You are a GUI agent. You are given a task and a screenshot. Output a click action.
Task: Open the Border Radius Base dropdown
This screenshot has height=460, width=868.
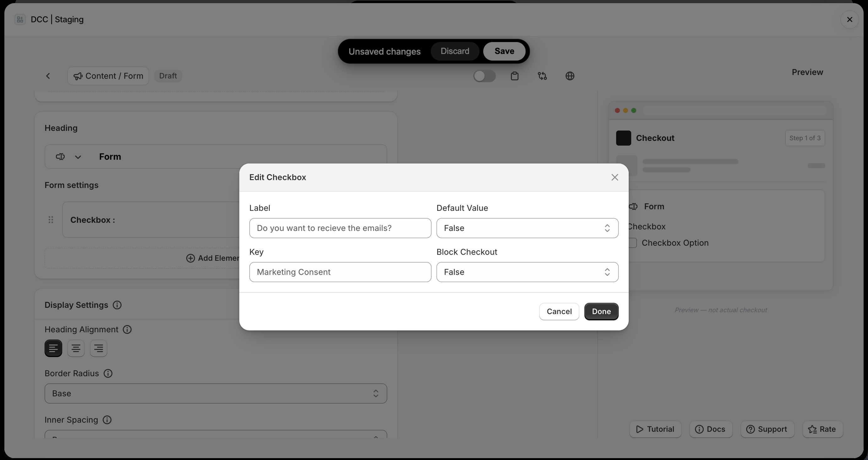point(216,393)
